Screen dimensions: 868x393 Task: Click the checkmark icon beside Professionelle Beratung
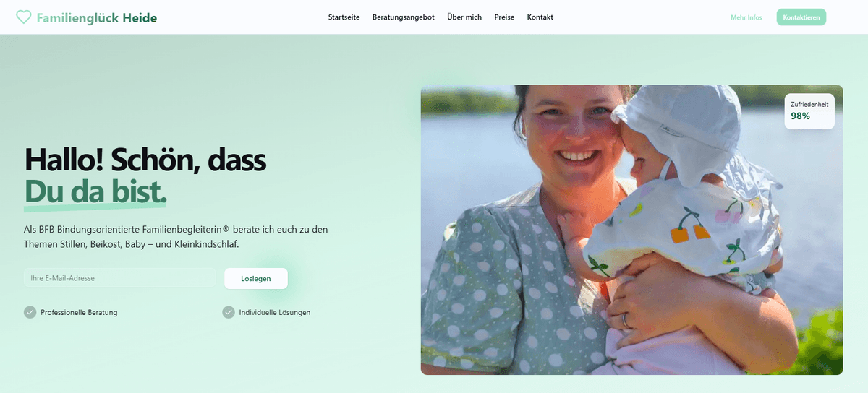tap(30, 312)
